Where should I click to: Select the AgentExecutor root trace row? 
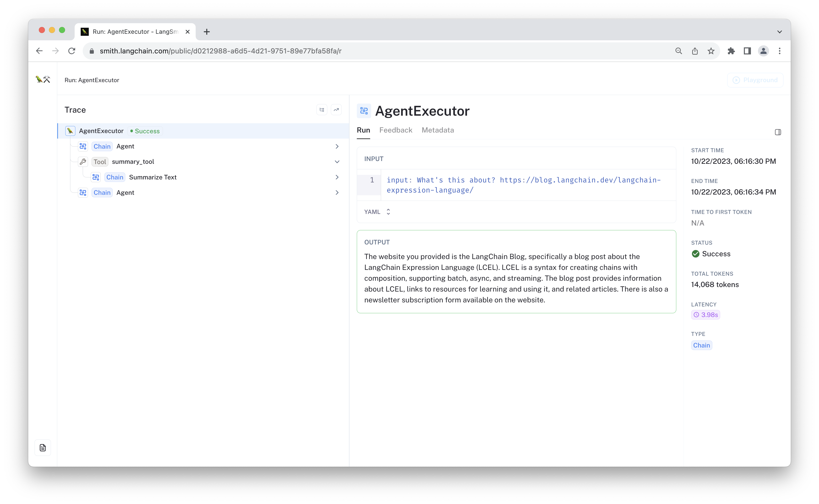point(203,131)
